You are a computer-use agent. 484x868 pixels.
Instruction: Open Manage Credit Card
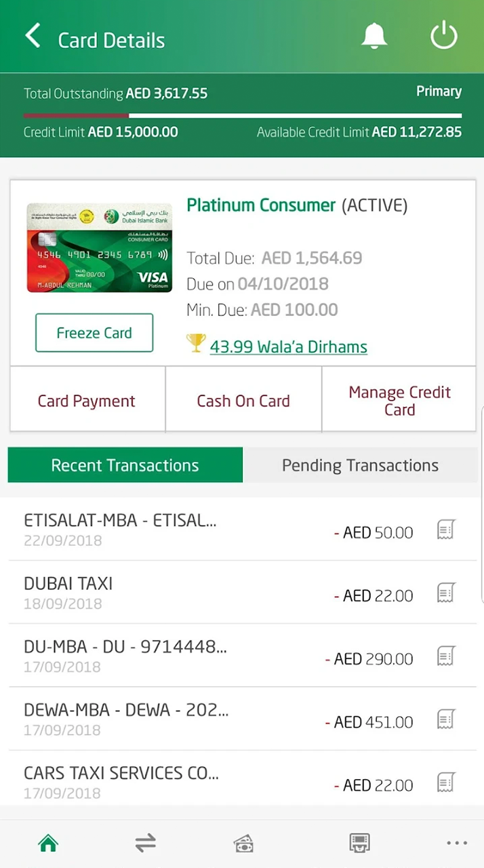click(x=399, y=401)
